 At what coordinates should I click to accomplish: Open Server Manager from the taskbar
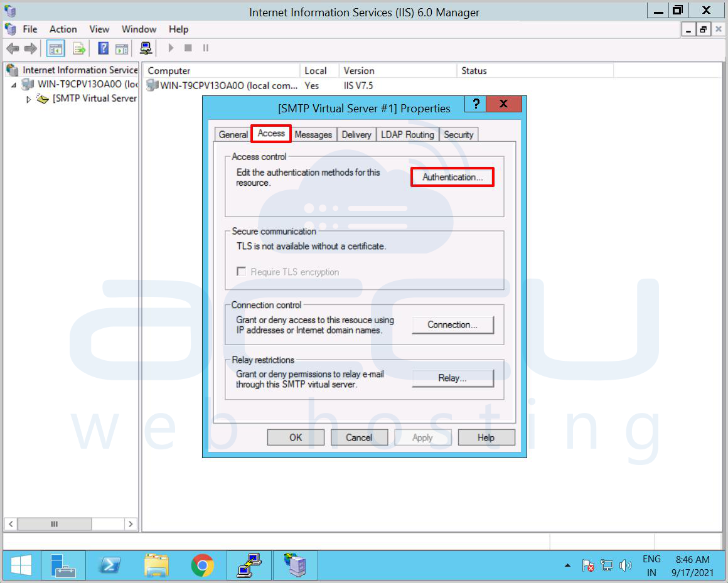63,565
